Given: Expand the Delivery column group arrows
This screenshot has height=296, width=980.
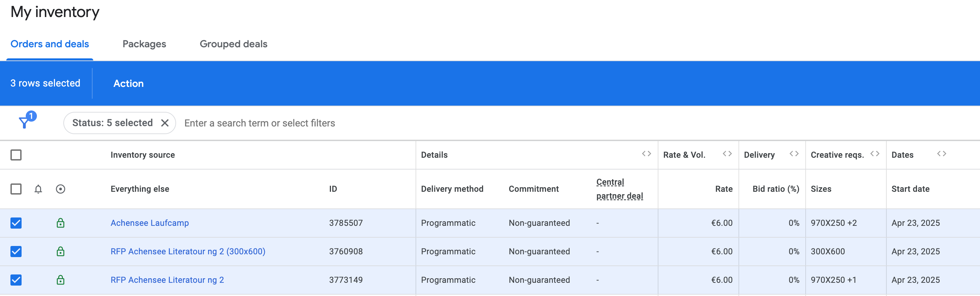Looking at the screenshot, I should tap(794, 154).
